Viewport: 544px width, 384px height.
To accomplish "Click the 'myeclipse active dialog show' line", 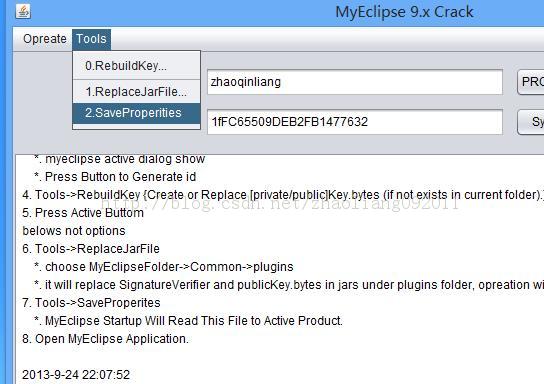I will click(120, 159).
